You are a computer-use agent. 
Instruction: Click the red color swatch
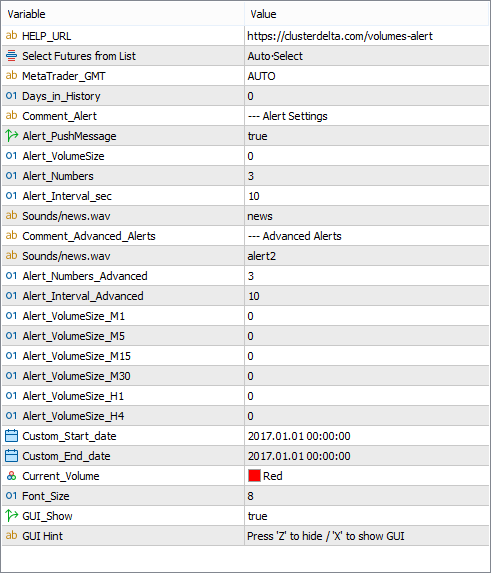tap(254, 476)
